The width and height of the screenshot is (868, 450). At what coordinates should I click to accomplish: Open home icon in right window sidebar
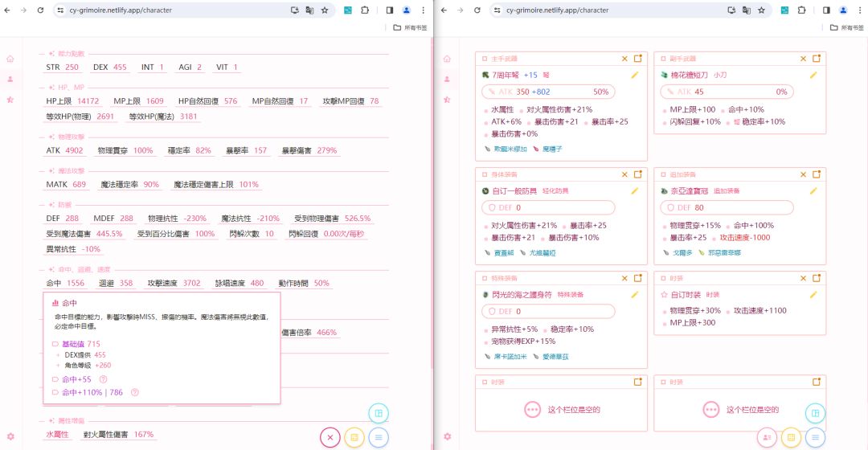447,59
